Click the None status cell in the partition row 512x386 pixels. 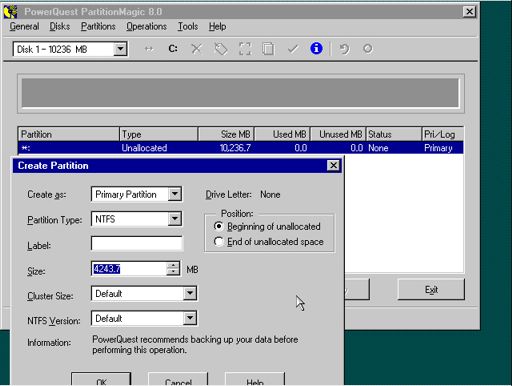378,148
